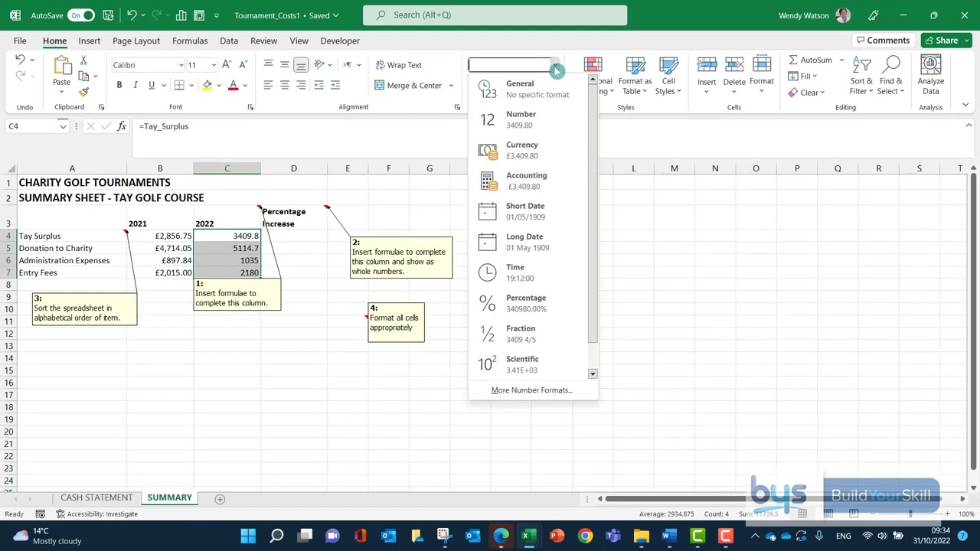Viewport: 980px width, 551px height.
Task: Click the Insert Function fx icon
Action: coord(122,126)
